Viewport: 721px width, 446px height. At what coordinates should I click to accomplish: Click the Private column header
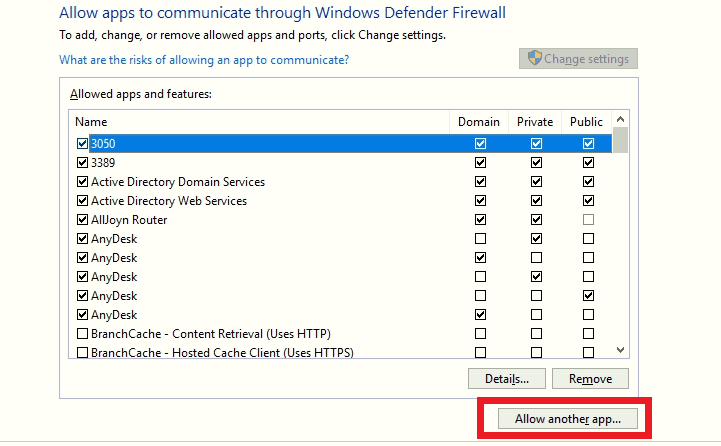point(535,122)
